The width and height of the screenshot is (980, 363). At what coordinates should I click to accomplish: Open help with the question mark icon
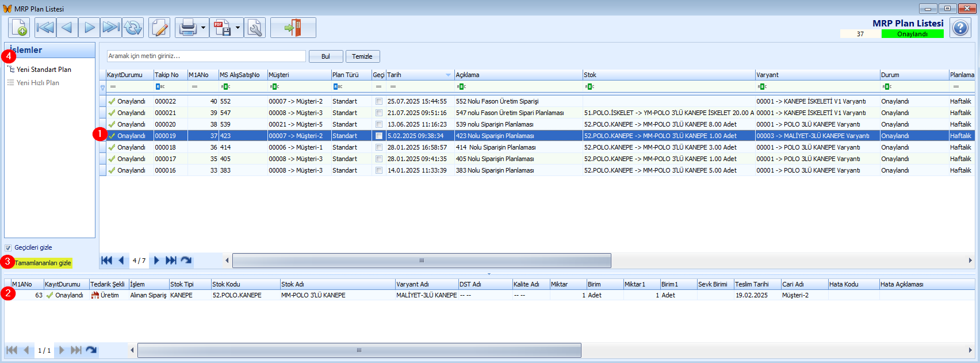point(960,28)
